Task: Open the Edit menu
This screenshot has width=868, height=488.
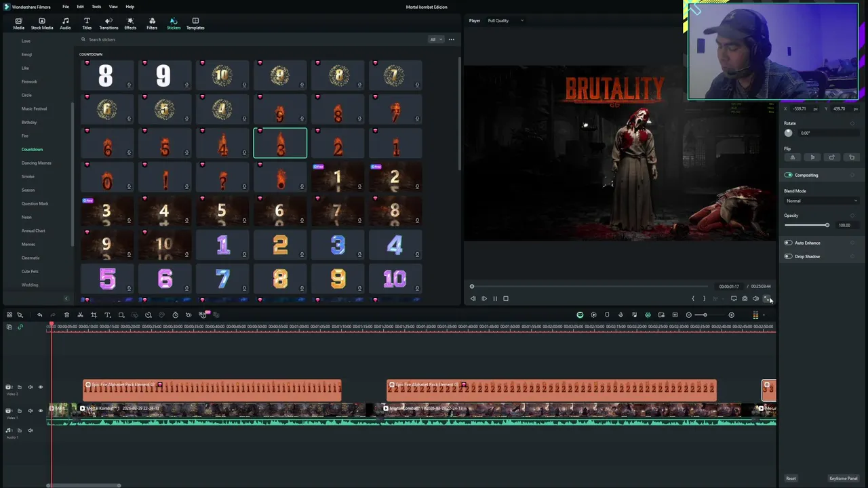Action: (80, 7)
